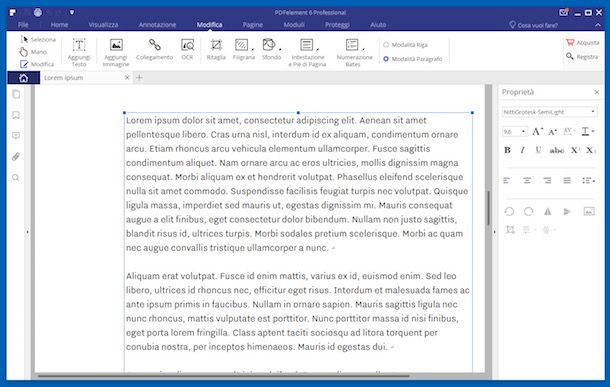This screenshot has width=610, height=387.
Task: Go to the home start tab
Action: click(23, 78)
